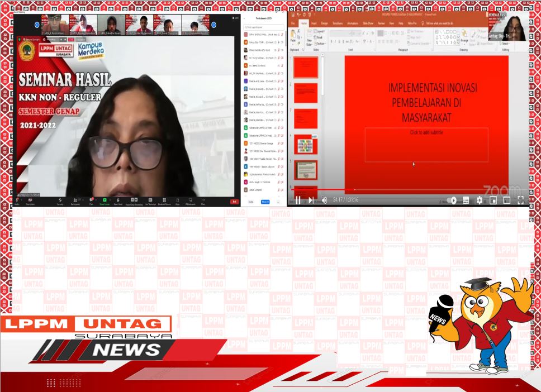Select PowerPoint Animations tab
Viewport: 541px width, 392px height.
(353, 23)
